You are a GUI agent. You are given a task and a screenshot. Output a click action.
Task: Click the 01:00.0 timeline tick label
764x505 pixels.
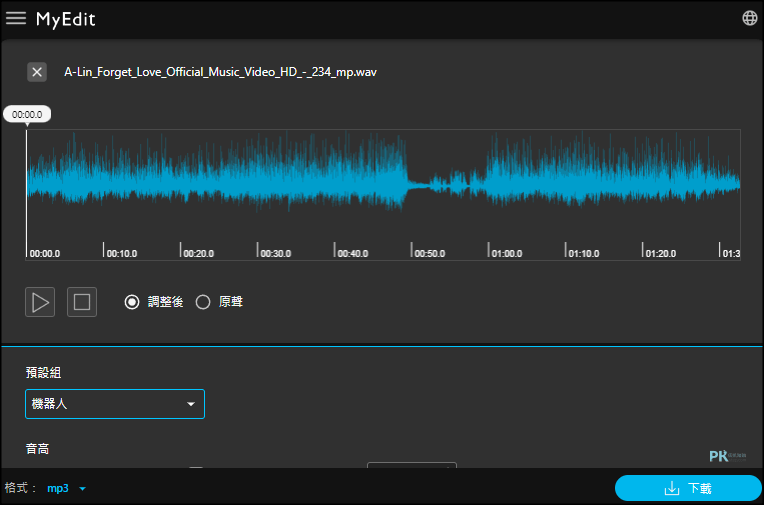point(507,253)
